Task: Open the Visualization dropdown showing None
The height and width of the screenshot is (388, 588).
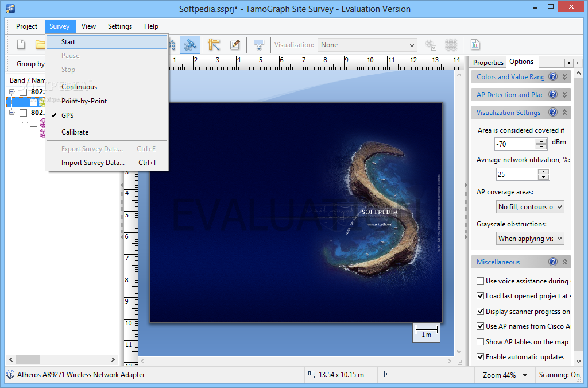Action: [x=367, y=45]
